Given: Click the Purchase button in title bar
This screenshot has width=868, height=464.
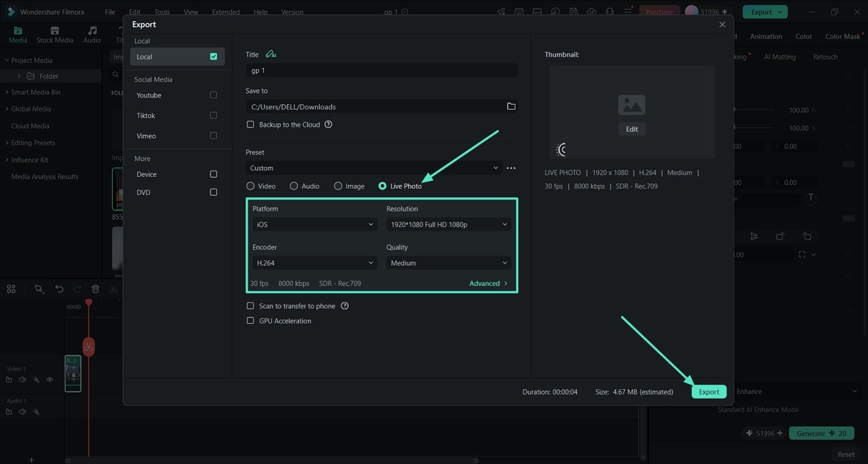Looking at the screenshot, I should point(659,11).
